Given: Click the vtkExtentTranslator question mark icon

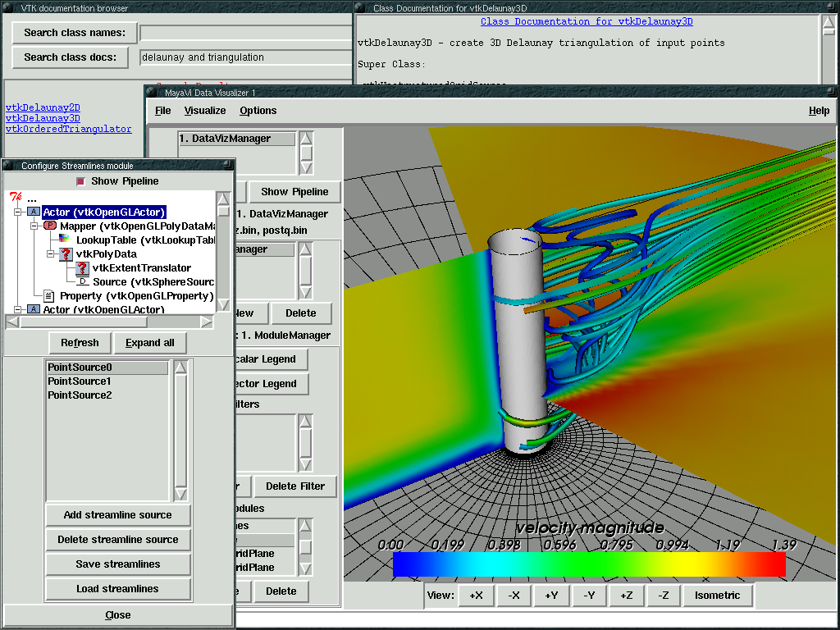Looking at the screenshot, I should point(82,268).
